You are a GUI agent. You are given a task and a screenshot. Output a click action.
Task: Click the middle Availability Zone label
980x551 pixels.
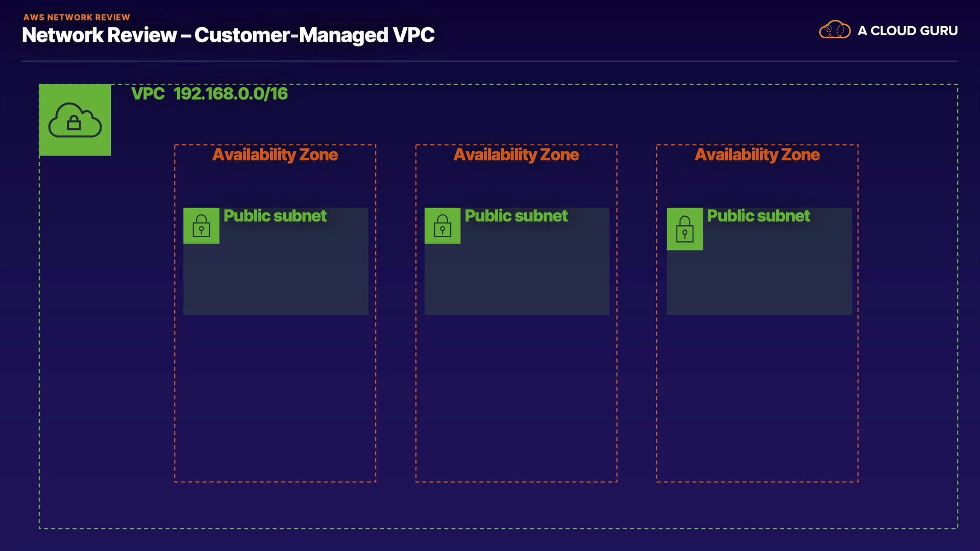coord(516,155)
